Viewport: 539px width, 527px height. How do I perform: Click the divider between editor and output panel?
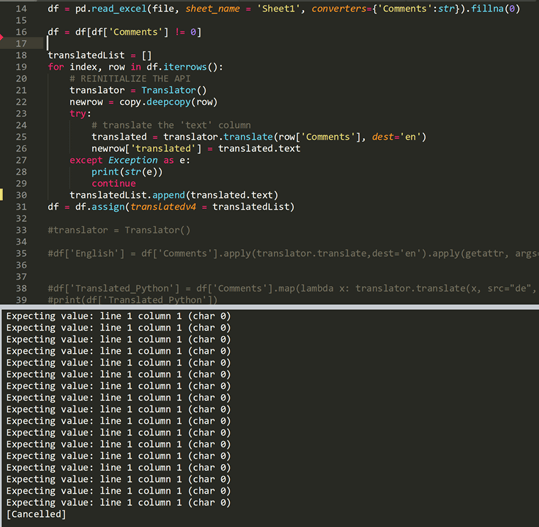[270, 307]
